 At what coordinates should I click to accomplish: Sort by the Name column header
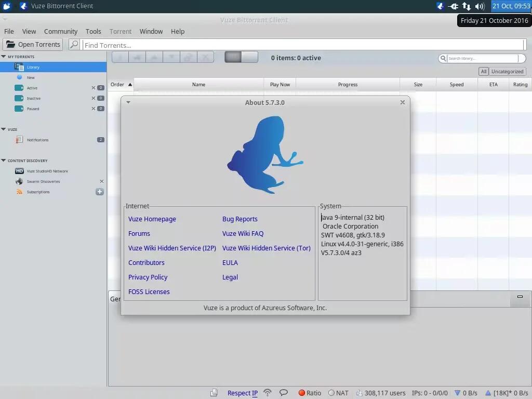pos(199,85)
